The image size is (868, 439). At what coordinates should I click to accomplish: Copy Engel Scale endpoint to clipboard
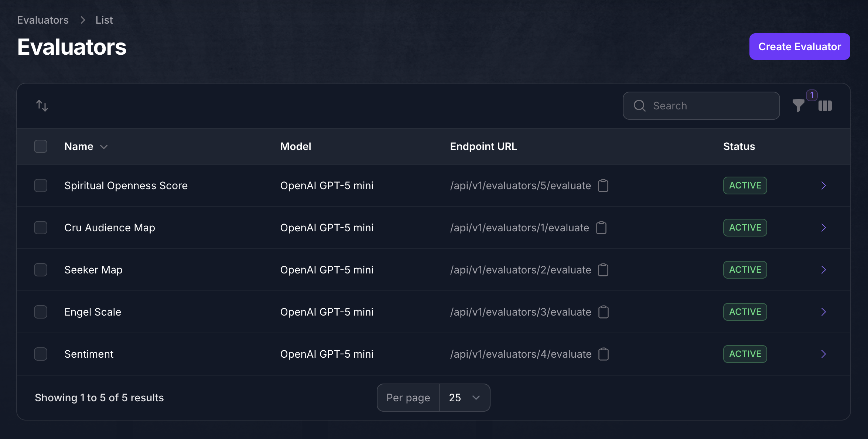coord(603,312)
